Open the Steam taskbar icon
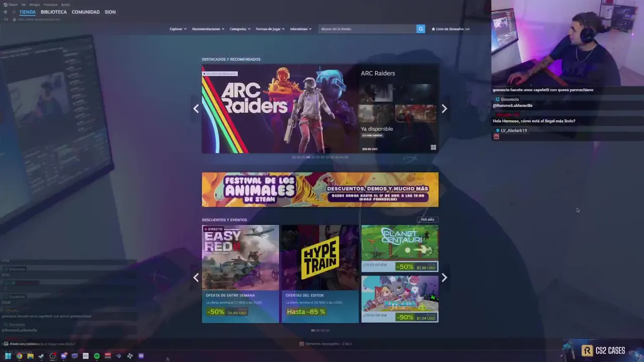 41,356
